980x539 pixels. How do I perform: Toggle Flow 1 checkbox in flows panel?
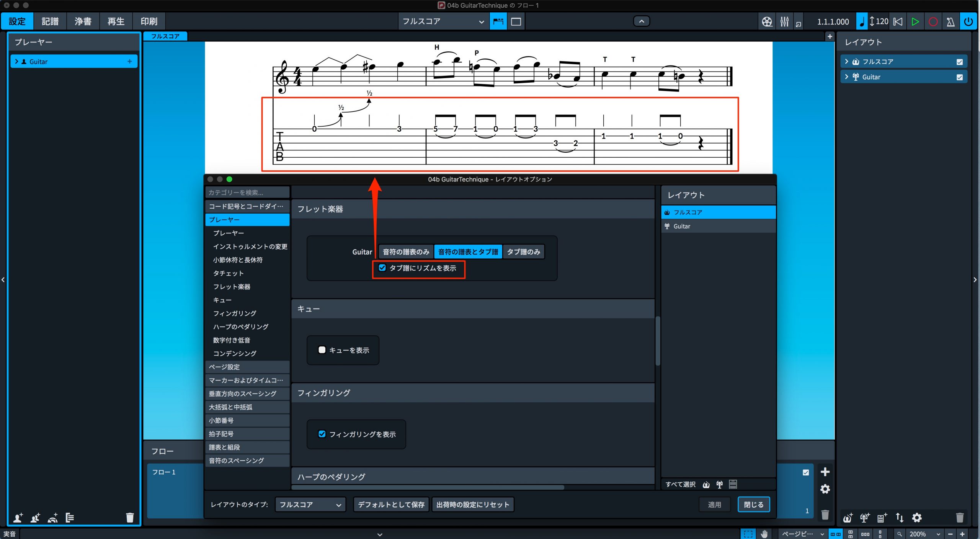tap(806, 472)
